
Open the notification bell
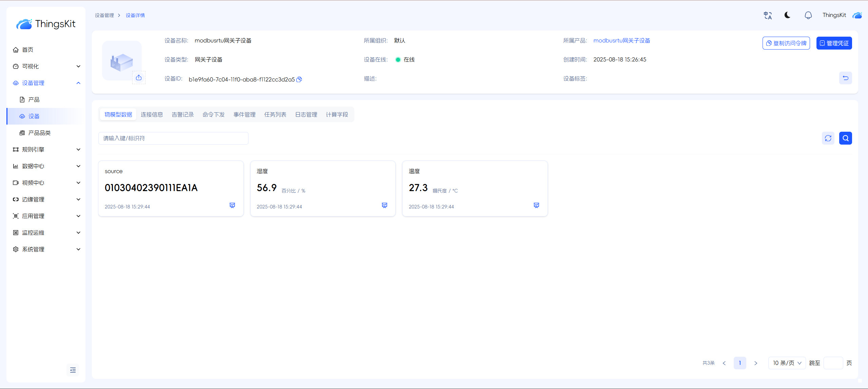(x=808, y=15)
